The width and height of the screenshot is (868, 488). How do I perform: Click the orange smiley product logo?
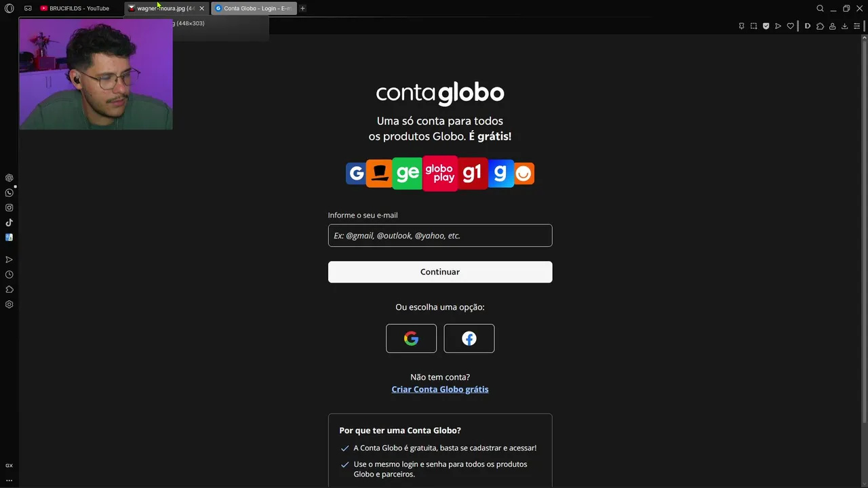[524, 174]
